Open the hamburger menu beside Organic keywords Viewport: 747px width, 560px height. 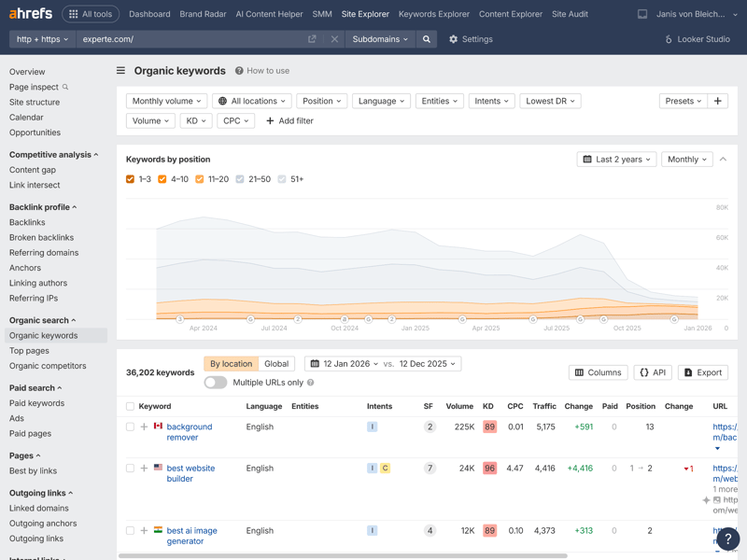[x=120, y=70]
